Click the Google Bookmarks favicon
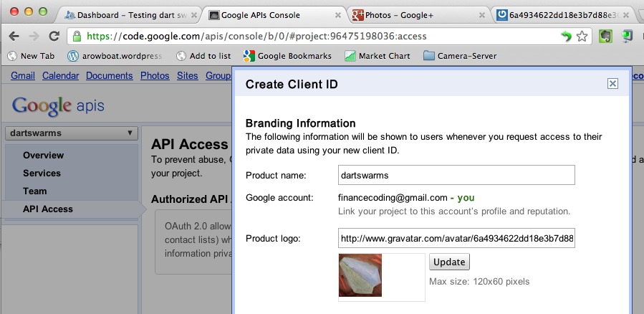The image size is (644, 314). tap(249, 56)
